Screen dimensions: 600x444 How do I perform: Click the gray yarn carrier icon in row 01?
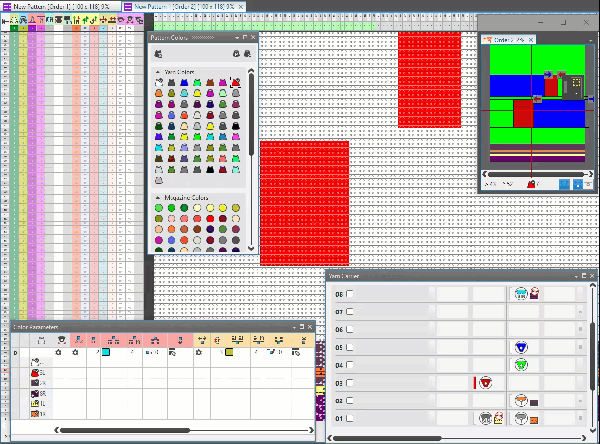pos(486,418)
